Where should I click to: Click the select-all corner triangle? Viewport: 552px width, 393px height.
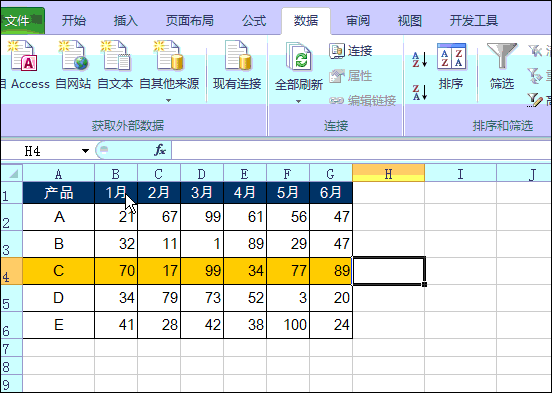click(x=13, y=174)
